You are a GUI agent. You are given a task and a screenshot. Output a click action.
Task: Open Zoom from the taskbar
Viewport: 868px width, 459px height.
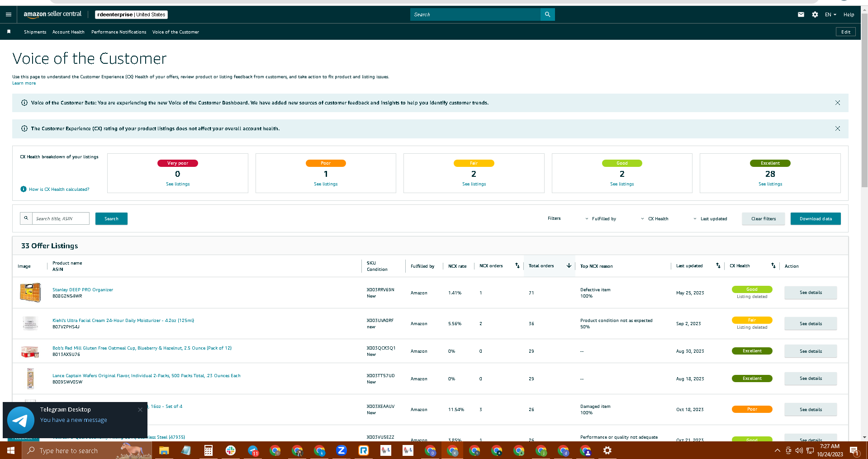[342, 450]
